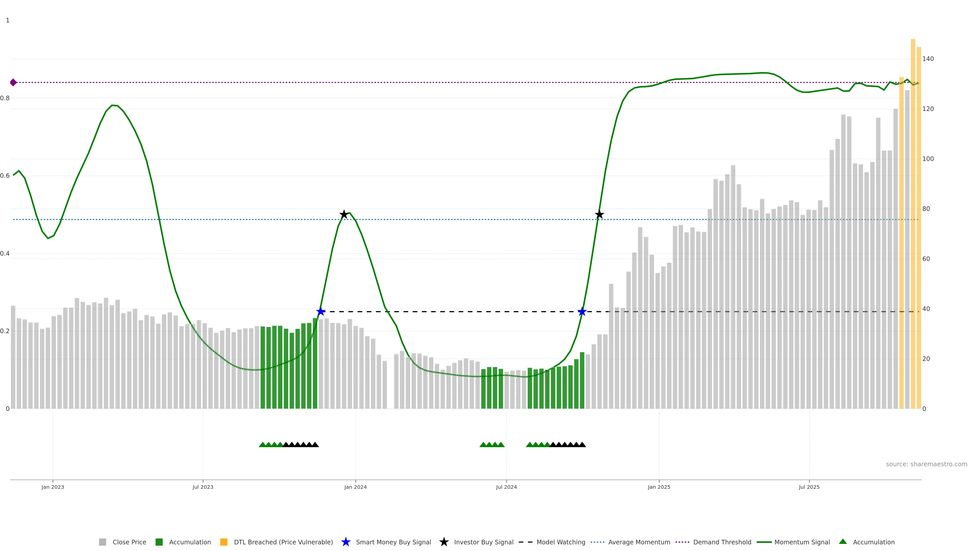Click the blue star icon in the legend

point(346,542)
